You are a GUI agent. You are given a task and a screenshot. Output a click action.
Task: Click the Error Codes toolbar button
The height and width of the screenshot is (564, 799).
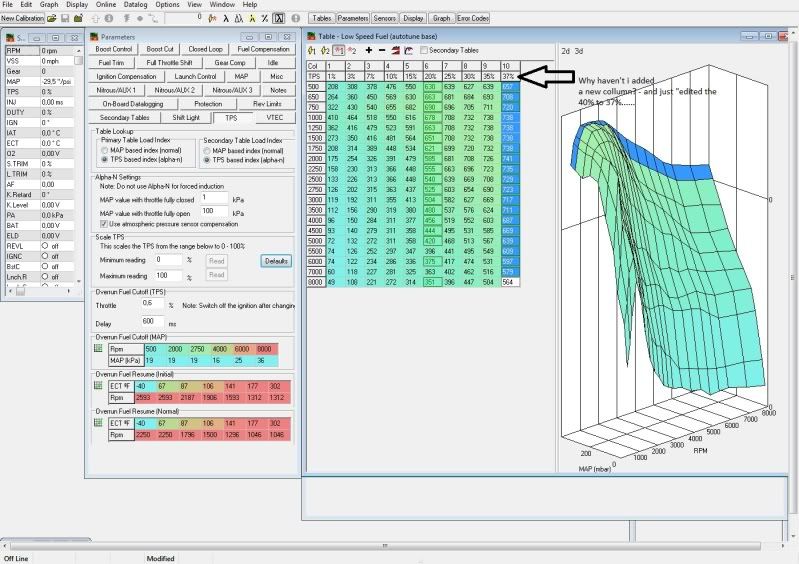[473, 18]
